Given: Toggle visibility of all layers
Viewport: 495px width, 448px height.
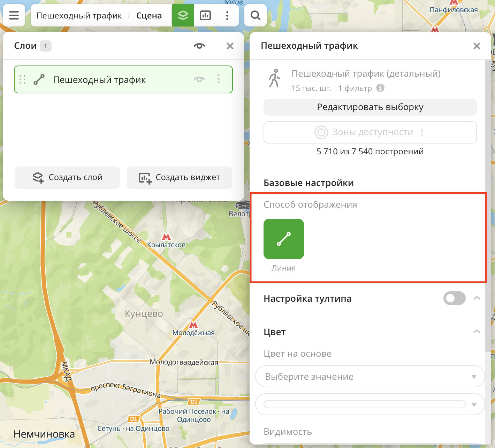Looking at the screenshot, I should [199, 46].
